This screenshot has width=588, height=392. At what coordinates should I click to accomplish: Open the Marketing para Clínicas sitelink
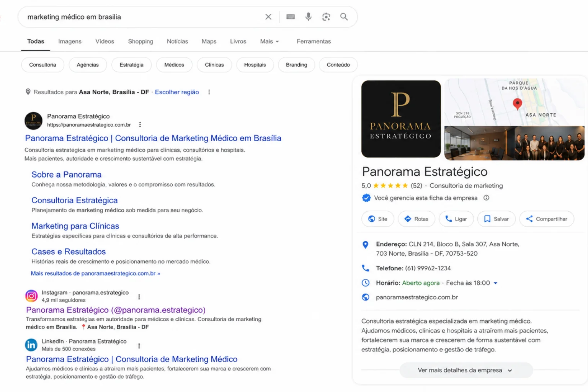(75, 226)
